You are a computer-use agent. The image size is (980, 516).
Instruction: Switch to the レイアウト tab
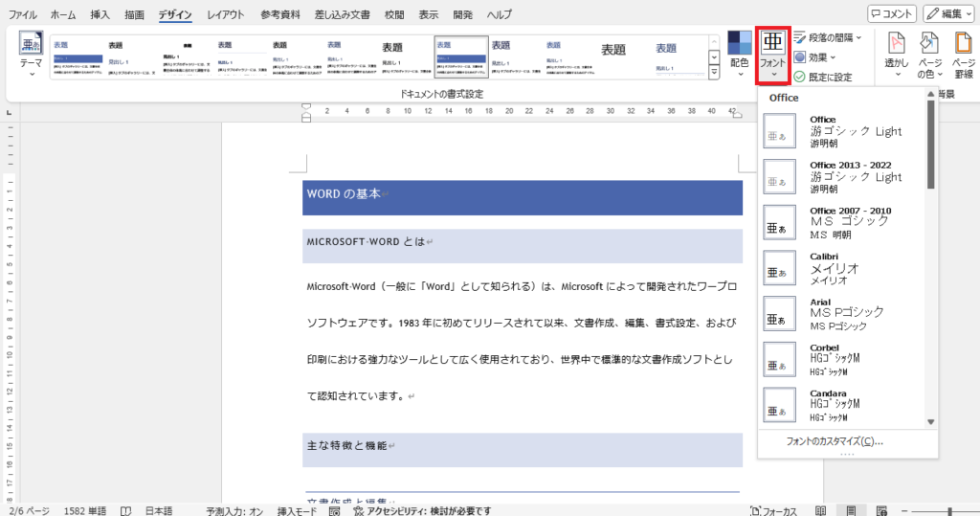(x=226, y=13)
